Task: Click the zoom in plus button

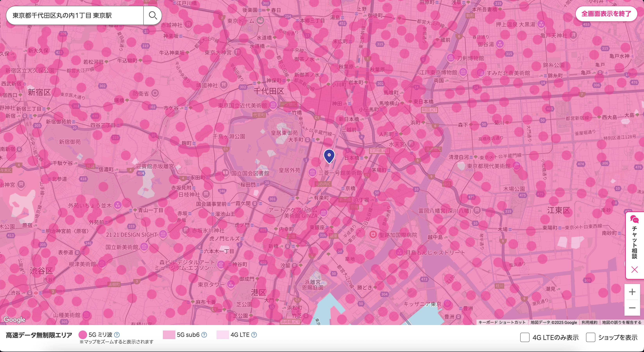Action: 632,292
